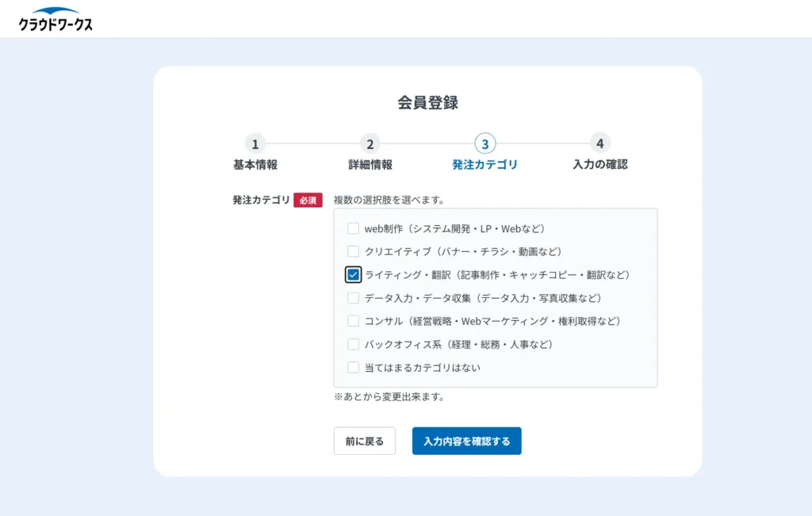The image size is (812, 516).
Task: Click the step 1 基本情報 circle
Action: pyautogui.click(x=255, y=145)
